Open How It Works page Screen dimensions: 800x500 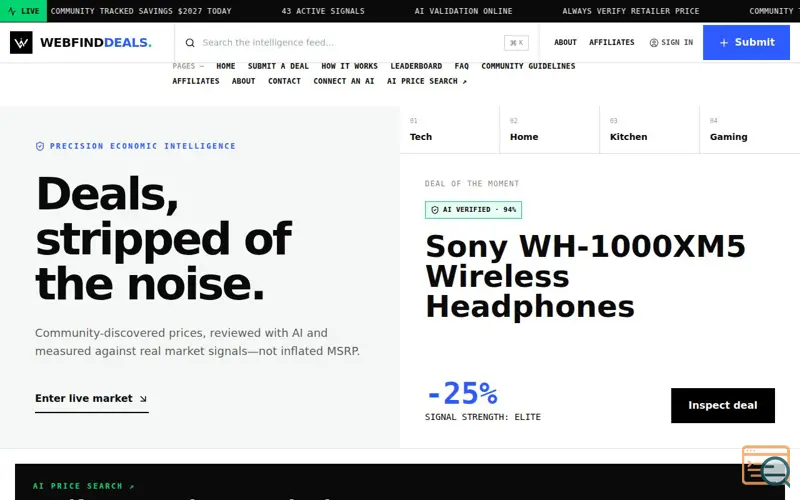click(349, 66)
